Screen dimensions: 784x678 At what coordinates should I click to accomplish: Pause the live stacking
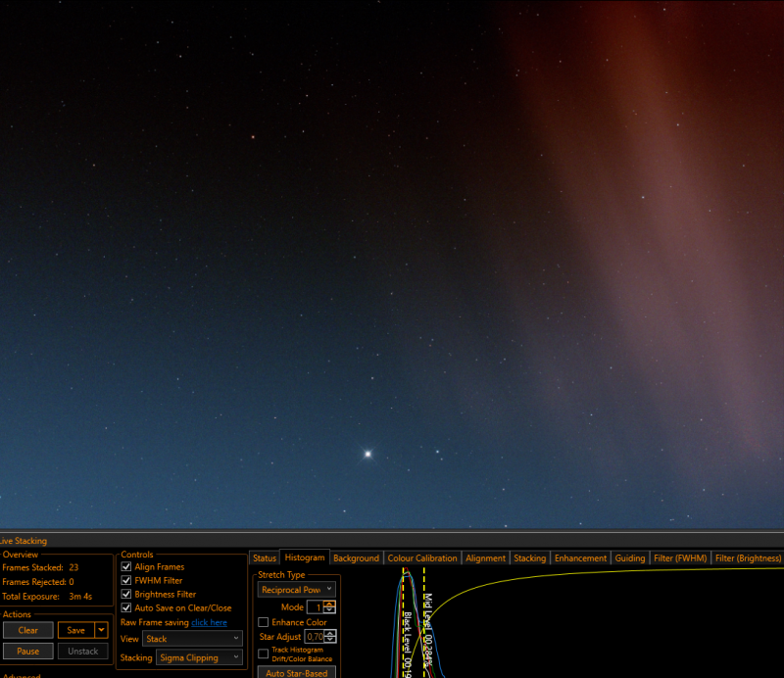[28, 651]
